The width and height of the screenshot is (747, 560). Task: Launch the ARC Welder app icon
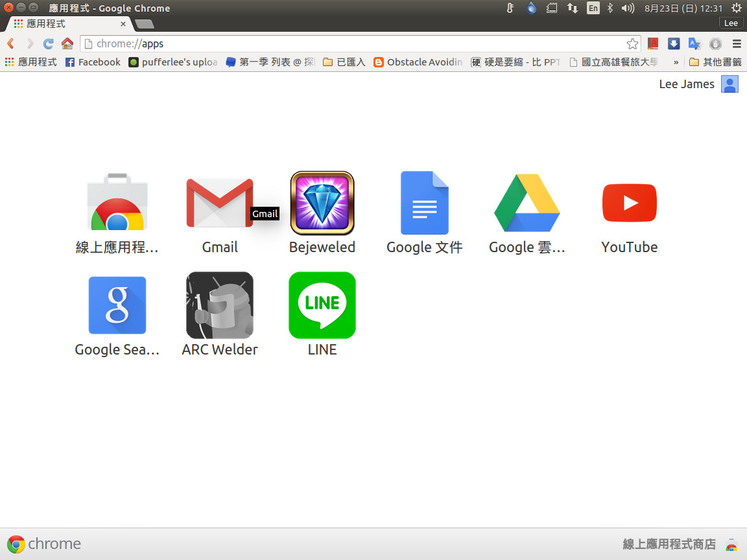pyautogui.click(x=220, y=305)
